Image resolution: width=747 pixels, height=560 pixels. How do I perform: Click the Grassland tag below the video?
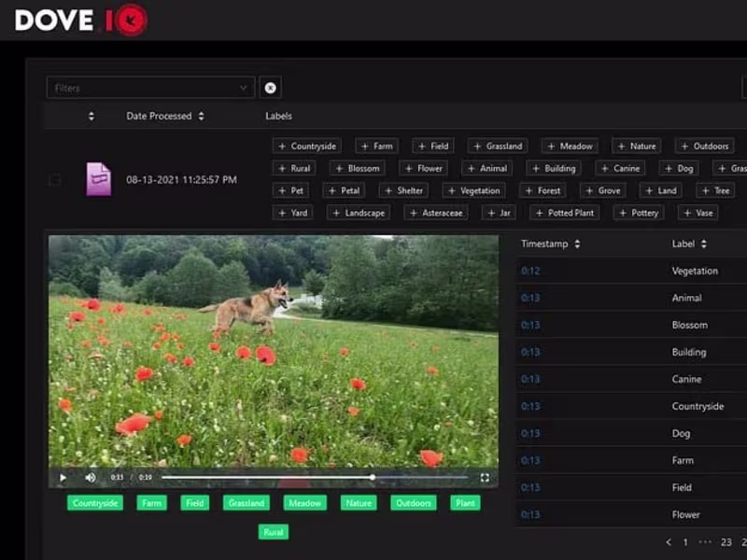point(246,503)
